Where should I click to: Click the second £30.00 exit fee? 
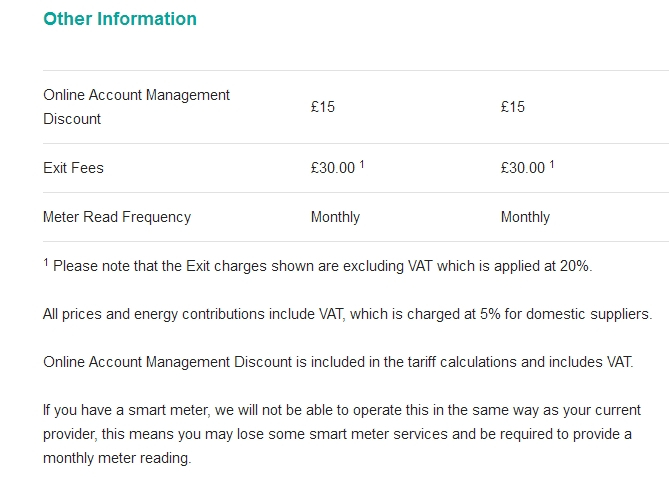coord(523,168)
